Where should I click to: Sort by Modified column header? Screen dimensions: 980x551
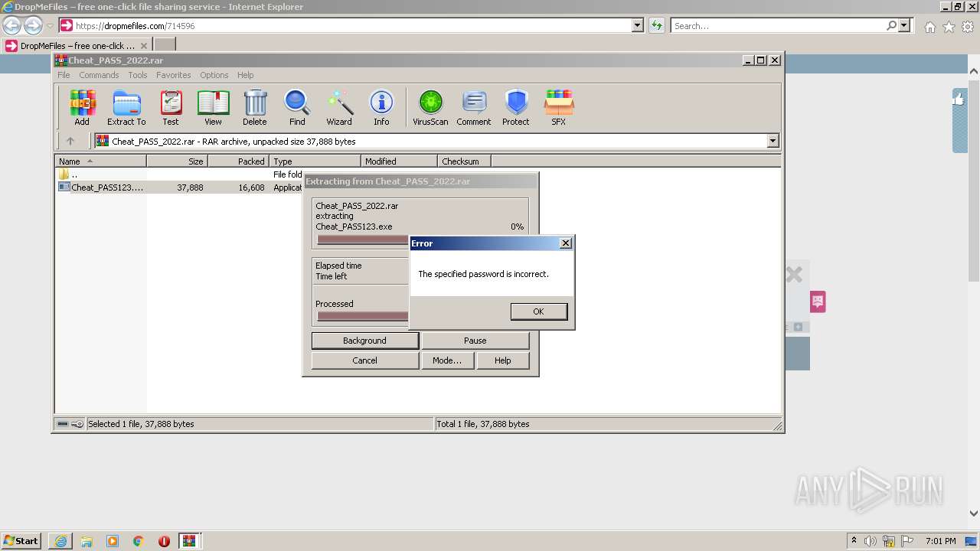(399, 161)
